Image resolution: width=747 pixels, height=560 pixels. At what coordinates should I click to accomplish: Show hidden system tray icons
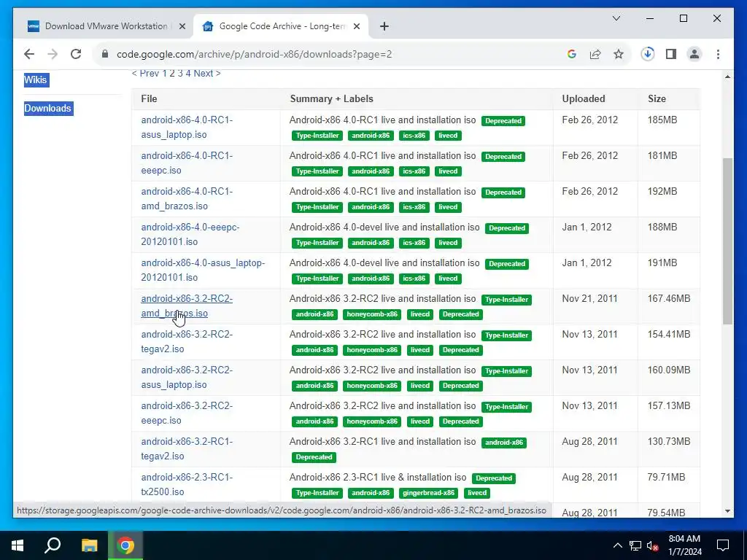(617, 545)
